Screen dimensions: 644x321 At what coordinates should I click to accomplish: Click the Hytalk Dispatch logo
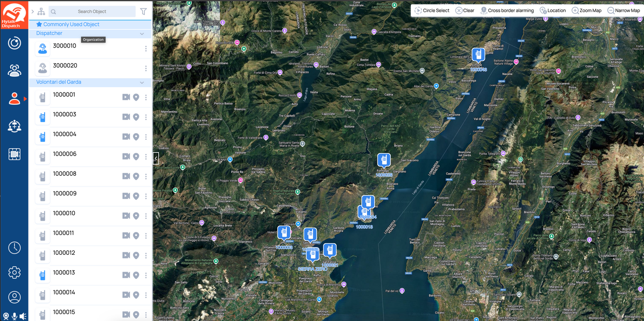14,15
